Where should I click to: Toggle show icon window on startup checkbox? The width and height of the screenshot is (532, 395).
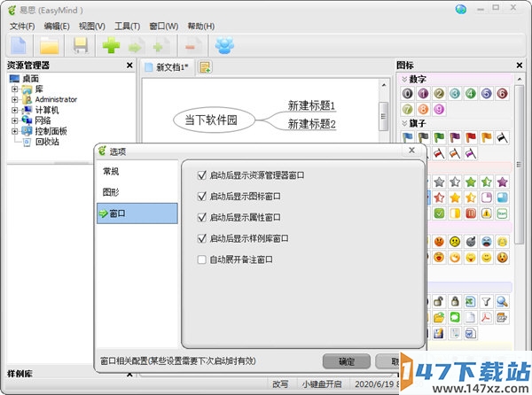pyautogui.click(x=204, y=196)
